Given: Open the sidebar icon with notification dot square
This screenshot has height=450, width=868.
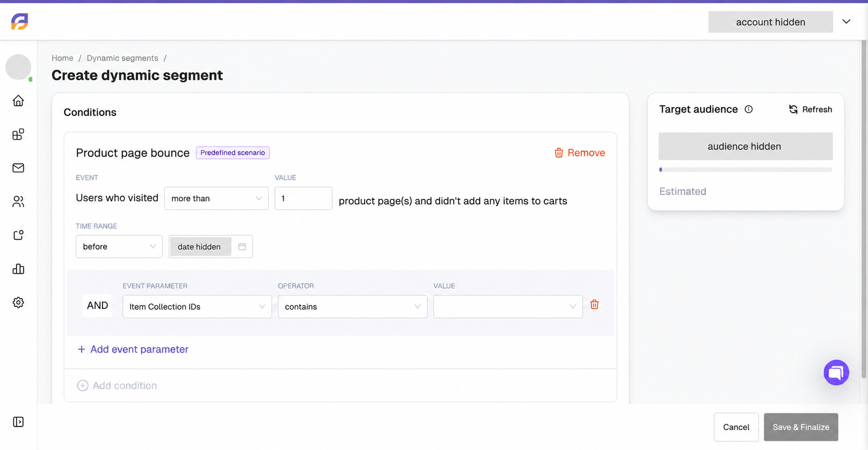Looking at the screenshot, I should click(x=18, y=235).
